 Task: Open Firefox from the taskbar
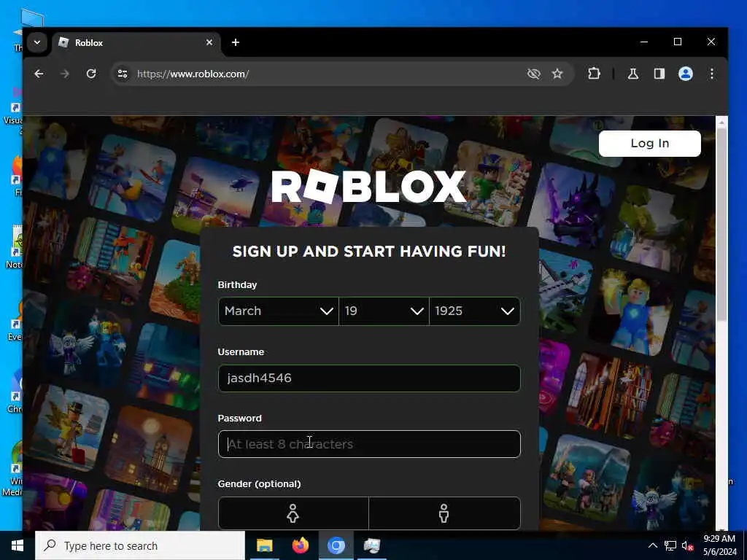tap(300, 545)
